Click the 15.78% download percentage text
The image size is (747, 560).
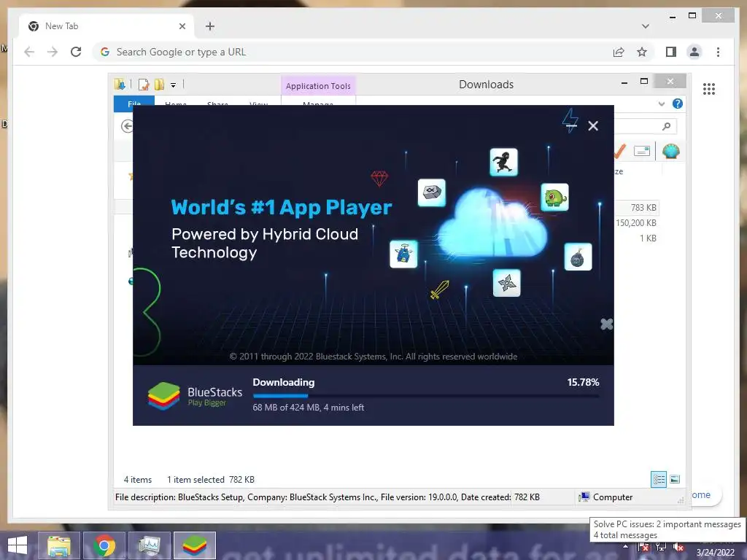coord(583,382)
